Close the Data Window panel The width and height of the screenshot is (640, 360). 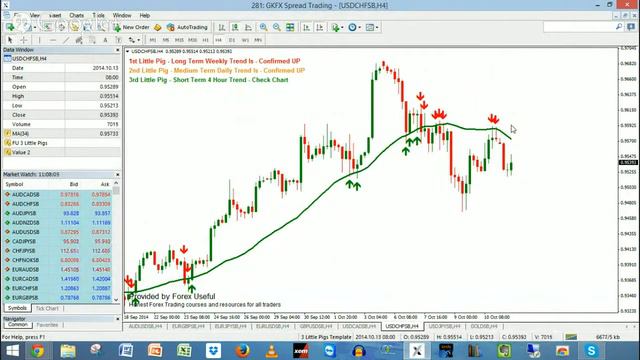tap(118, 50)
